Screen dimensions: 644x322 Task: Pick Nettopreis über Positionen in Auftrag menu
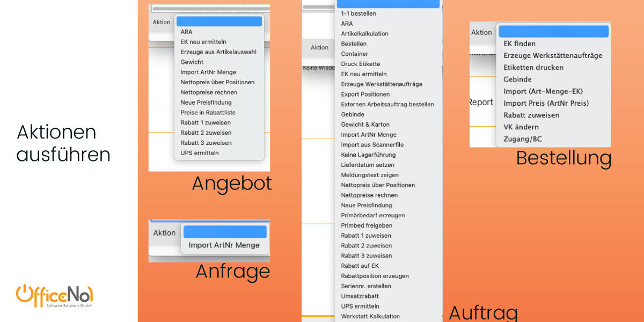click(x=378, y=185)
